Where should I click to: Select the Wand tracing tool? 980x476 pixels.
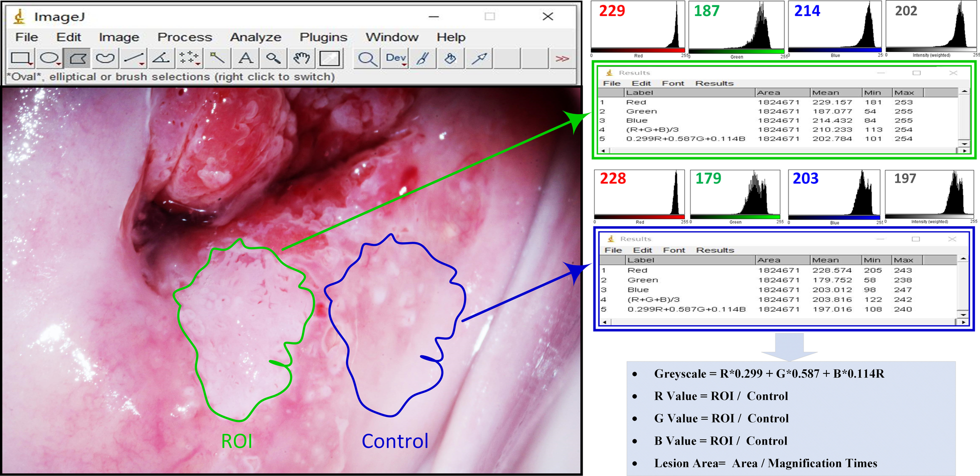tap(217, 59)
